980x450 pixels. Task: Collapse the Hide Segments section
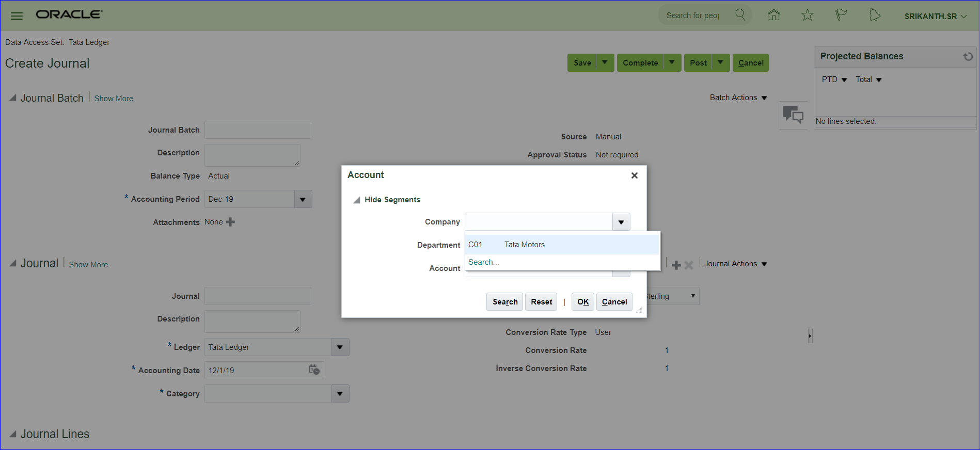(x=356, y=200)
